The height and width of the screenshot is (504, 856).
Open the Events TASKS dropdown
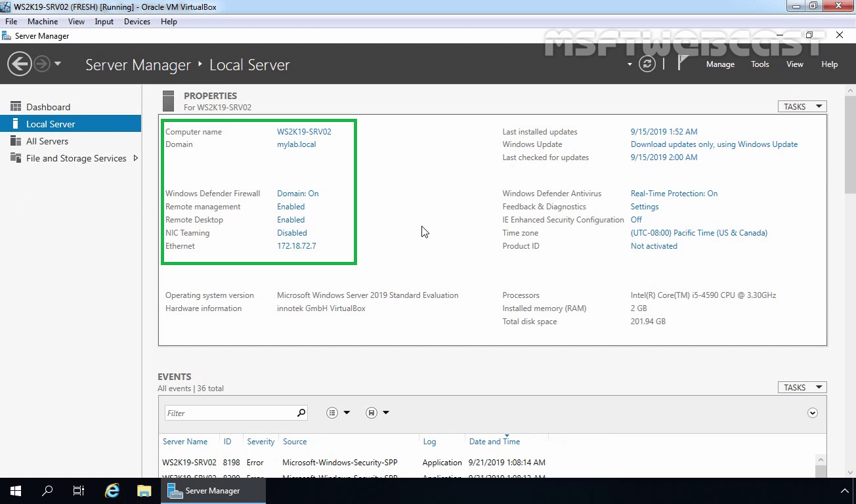[x=802, y=387]
